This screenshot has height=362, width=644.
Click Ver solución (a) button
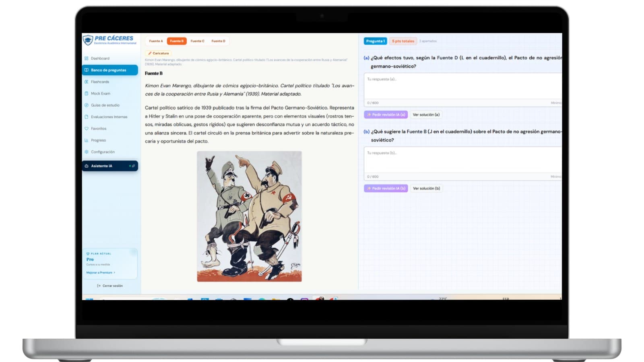(426, 115)
